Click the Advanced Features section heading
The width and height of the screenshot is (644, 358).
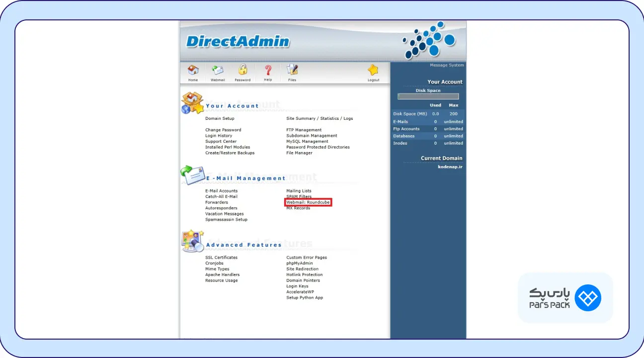pyautogui.click(x=244, y=245)
